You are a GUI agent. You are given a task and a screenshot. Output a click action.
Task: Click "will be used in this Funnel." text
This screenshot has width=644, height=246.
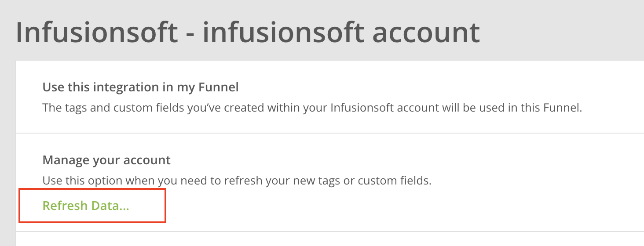tap(512, 108)
